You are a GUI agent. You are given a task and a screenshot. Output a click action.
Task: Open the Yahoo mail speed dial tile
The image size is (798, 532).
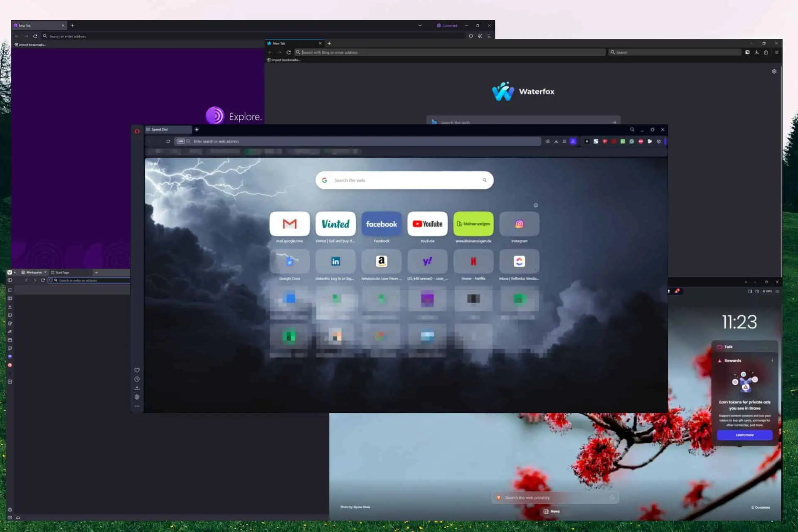427,261
